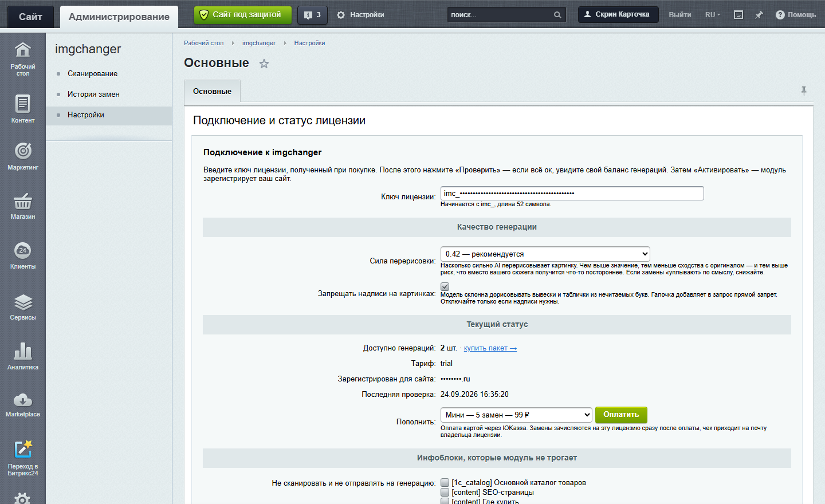Image resolution: width=825 pixels, height=504 pixels.
Task: Go to imgchanger breadcrumb link
Action: click(259, 43)
